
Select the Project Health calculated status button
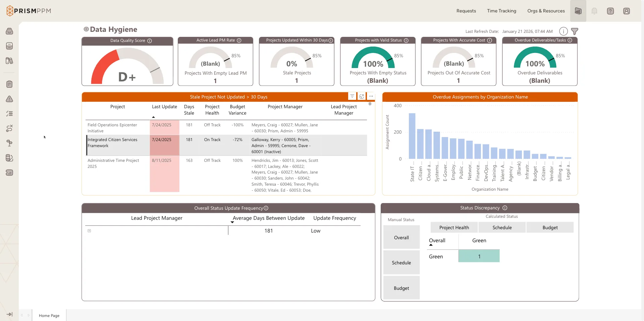pyautogui.click(x=454, y=228)
